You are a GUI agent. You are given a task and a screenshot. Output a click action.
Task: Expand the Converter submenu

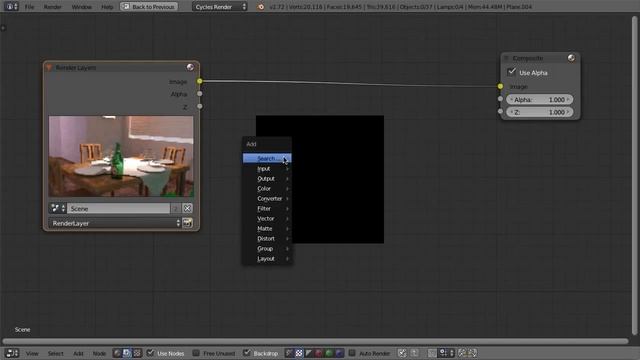[267, 199]
